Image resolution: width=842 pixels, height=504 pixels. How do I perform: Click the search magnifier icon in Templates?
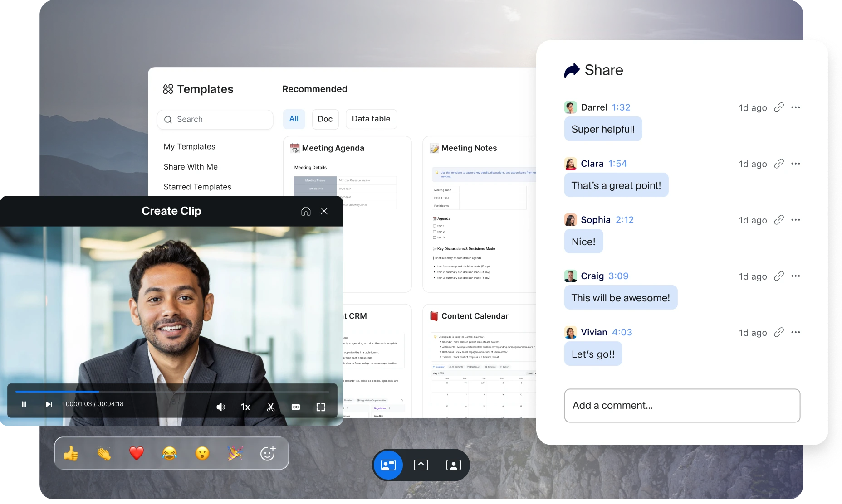(168, 120)
